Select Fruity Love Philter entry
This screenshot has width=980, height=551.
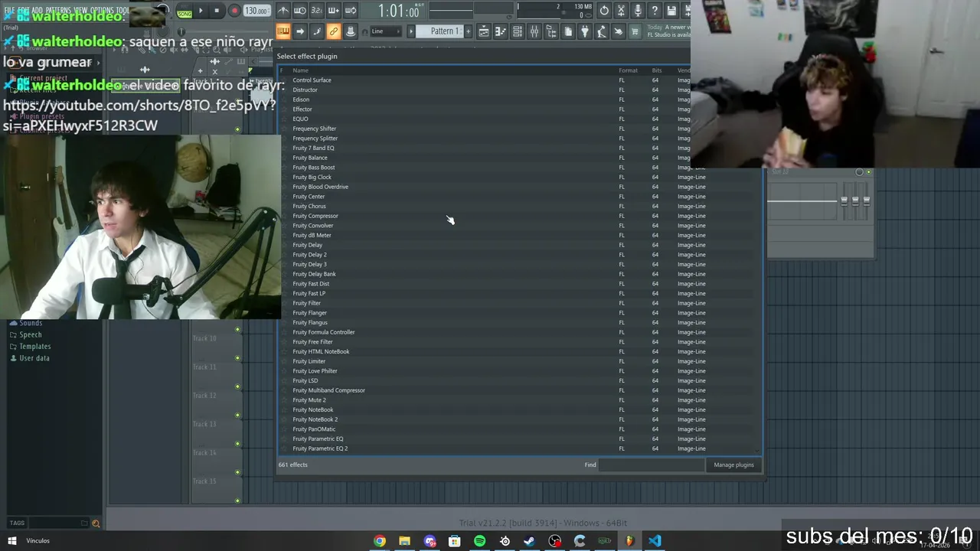coord(518,371)
